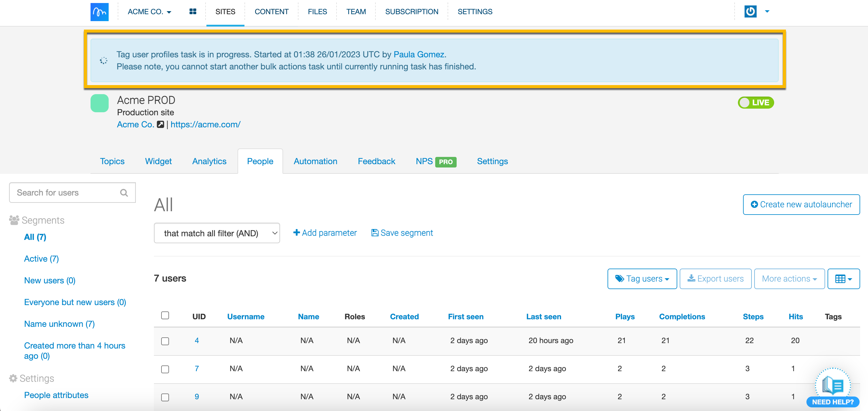Open the SUBSCRIPTION menu item
The image size is (868, 411).
pos(411,12)
